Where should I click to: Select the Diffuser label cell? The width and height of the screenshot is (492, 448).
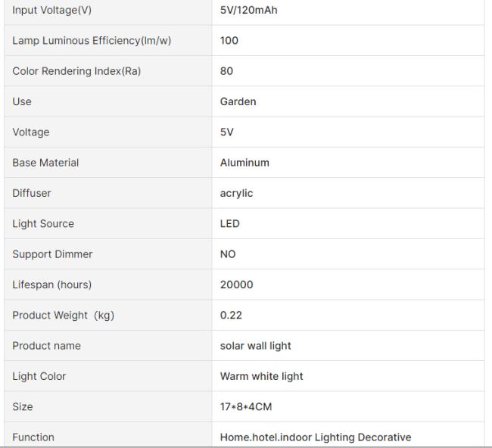(x=108, y=193)
